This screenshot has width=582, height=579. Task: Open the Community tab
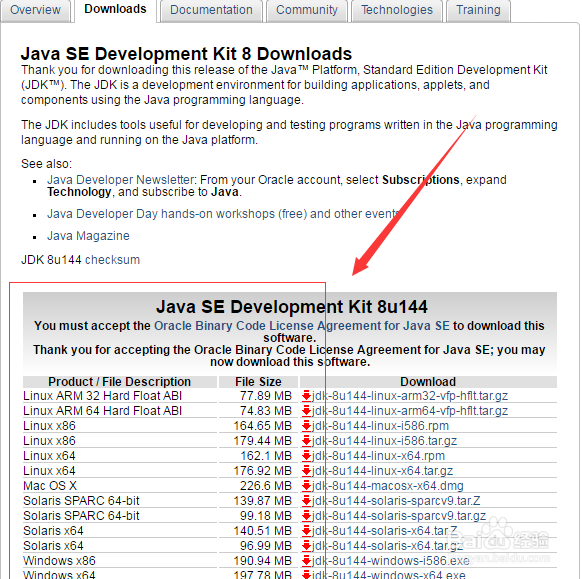click(x=307, y=10)
